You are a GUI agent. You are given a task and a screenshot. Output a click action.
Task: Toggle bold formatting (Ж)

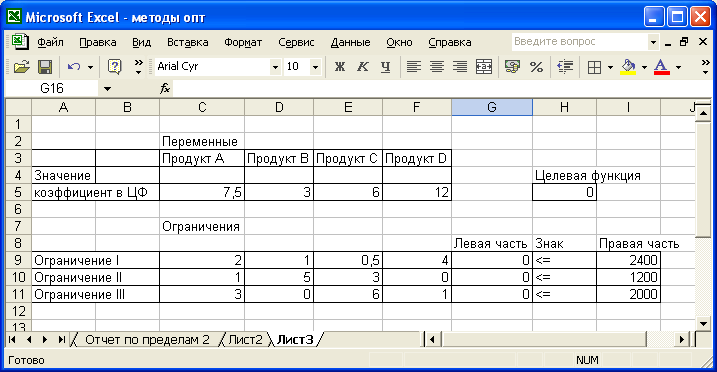click(x=339, y=67)
